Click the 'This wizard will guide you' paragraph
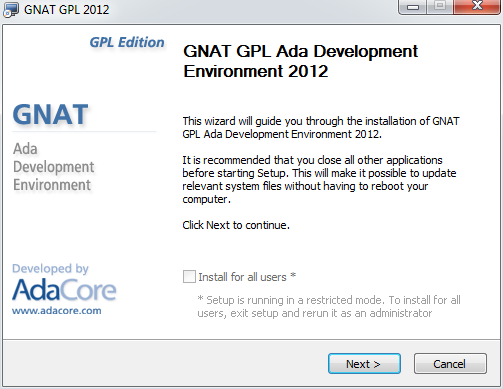Image resolution: width=503 pixels, height=389 pixels. point(321,128)
